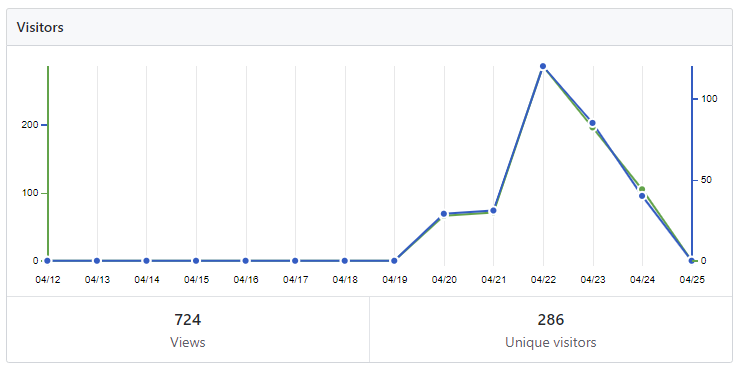Click the peak data point on 04/22

[543, 66]
